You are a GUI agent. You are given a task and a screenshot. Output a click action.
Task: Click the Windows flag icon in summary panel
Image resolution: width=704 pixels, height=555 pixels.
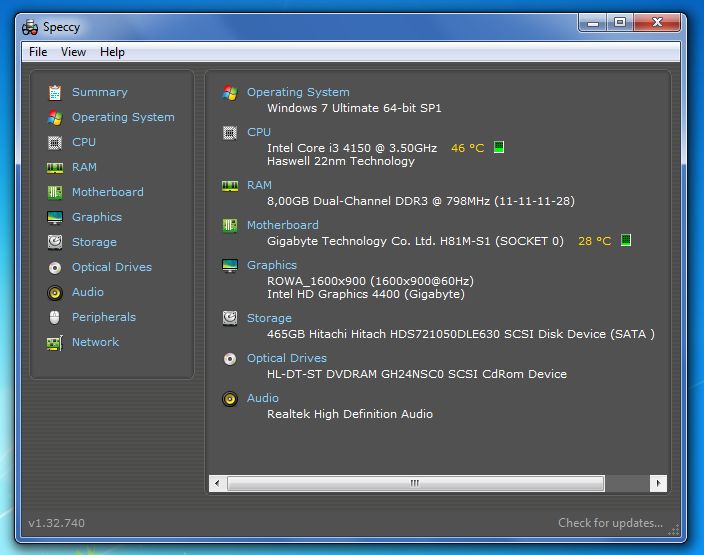tap(230, 92)
